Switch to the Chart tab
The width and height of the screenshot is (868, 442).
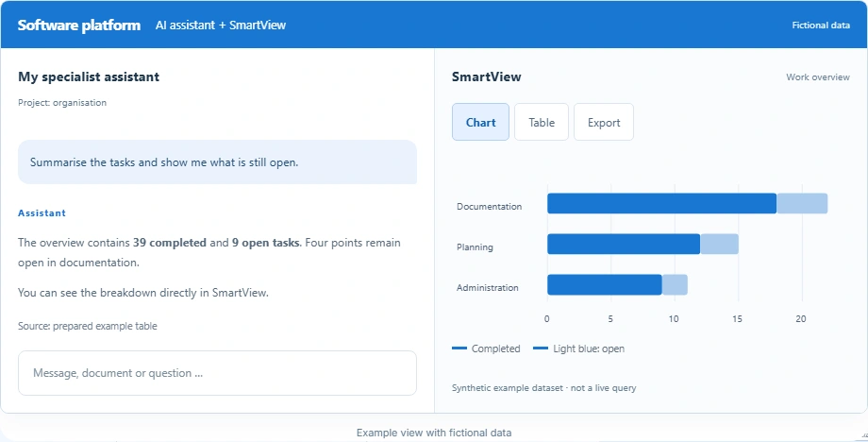point(480,122)
